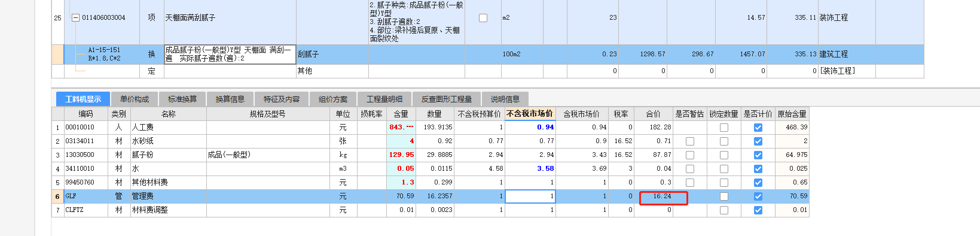
Task: Open the 组价方案 tab
Action: point(332,99)
